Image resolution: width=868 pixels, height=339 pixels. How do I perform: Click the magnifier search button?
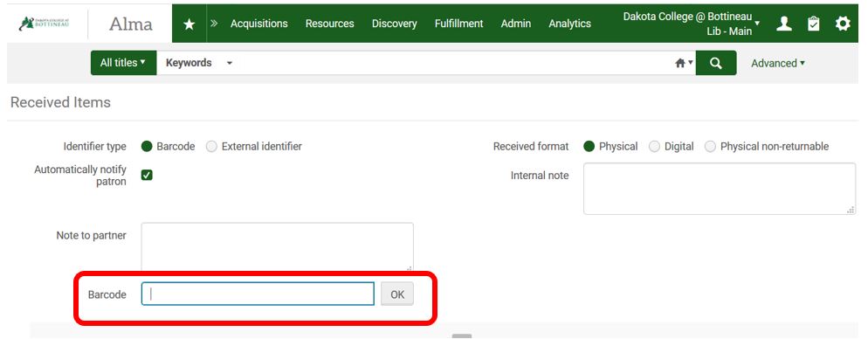[716, 63]
